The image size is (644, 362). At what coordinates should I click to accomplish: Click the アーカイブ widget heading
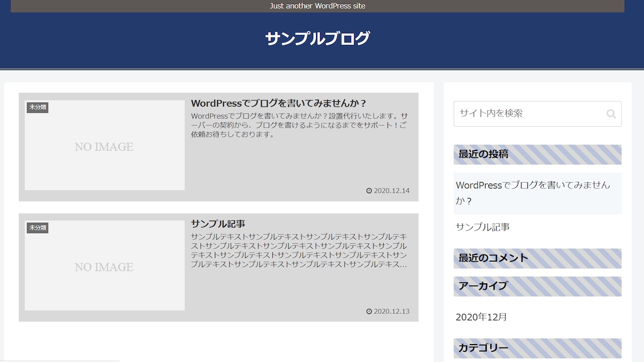[x=537, y=287]
